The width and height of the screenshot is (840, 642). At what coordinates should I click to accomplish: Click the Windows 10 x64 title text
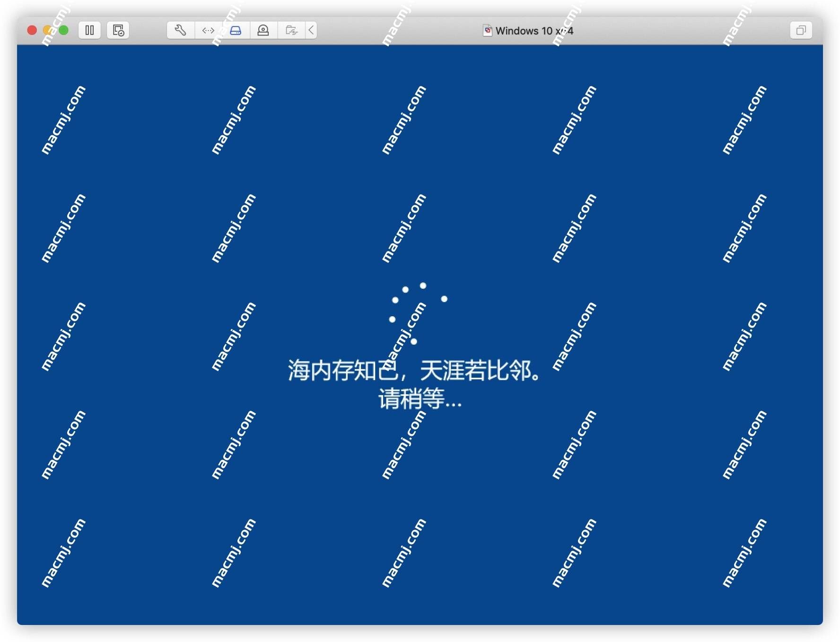pos(534,31)
